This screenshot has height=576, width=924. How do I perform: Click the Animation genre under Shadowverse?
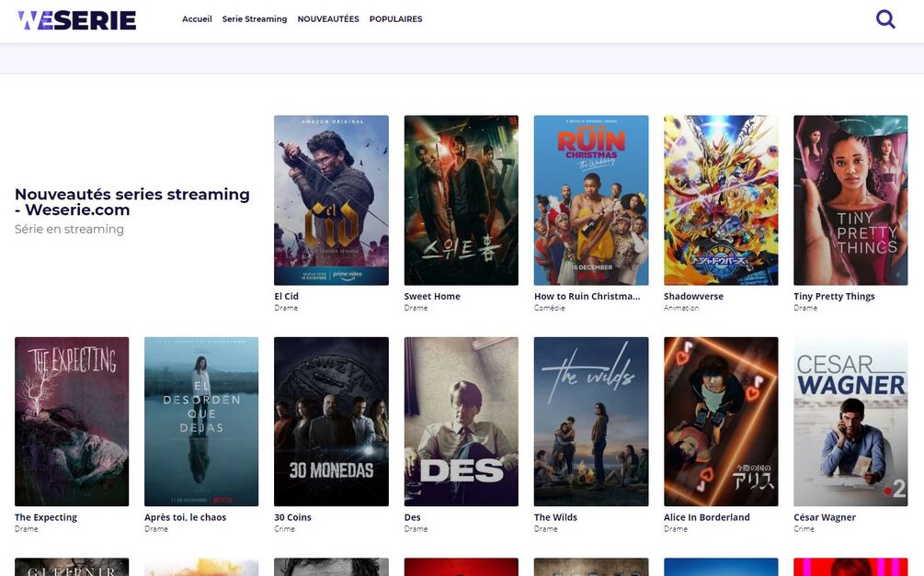click(x=681, y=308)
